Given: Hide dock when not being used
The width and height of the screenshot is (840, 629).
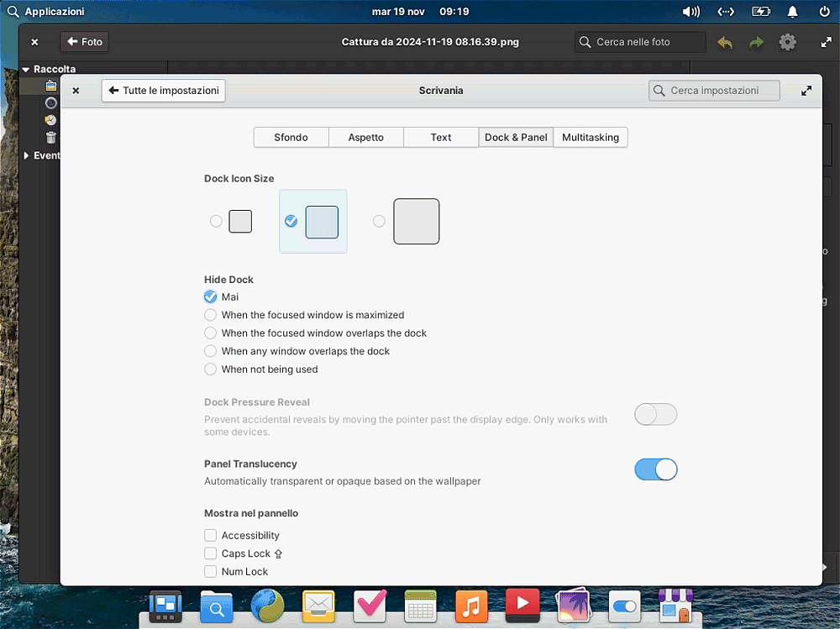Looking at the screenshot, I should [x=261, y=370].
